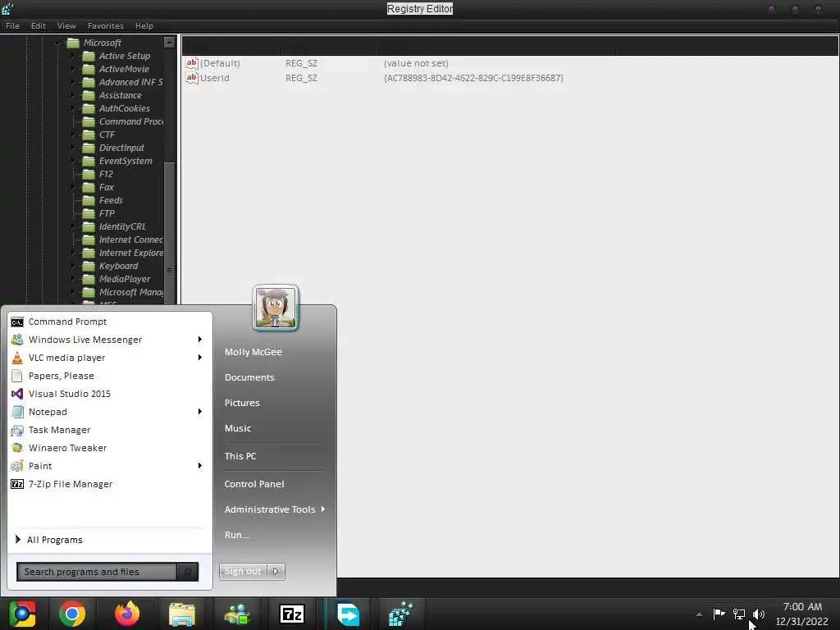Select the UserId GUID data value
The width and height of the screenshot is (840, 630).
(x=473, y=78)
